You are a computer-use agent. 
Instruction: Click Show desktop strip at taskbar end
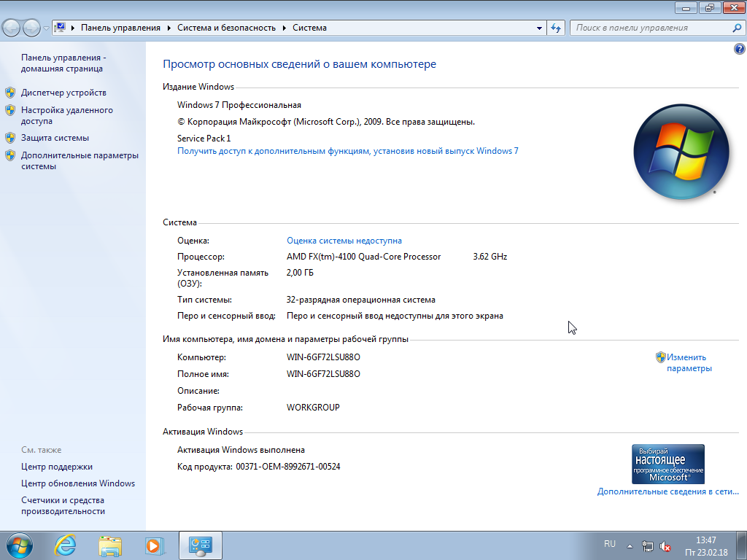(x=741, y=545)
